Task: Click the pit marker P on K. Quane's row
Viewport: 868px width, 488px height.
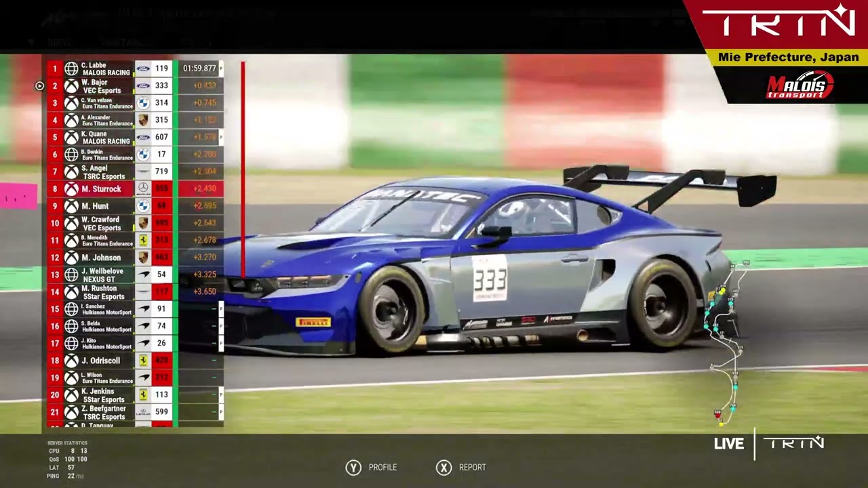Action: point(221,138)
